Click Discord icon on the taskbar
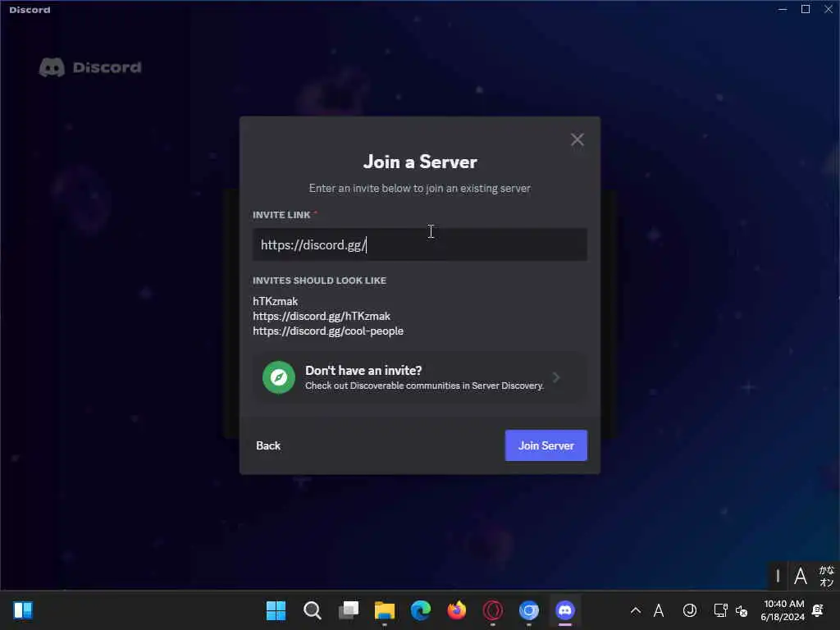 [x=564, y=610]
